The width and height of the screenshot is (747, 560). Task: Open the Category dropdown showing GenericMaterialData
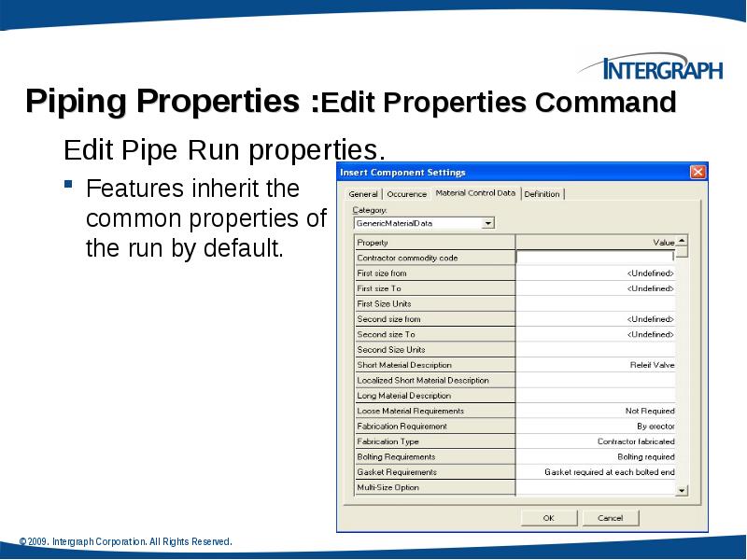click(x=489, y=223)
